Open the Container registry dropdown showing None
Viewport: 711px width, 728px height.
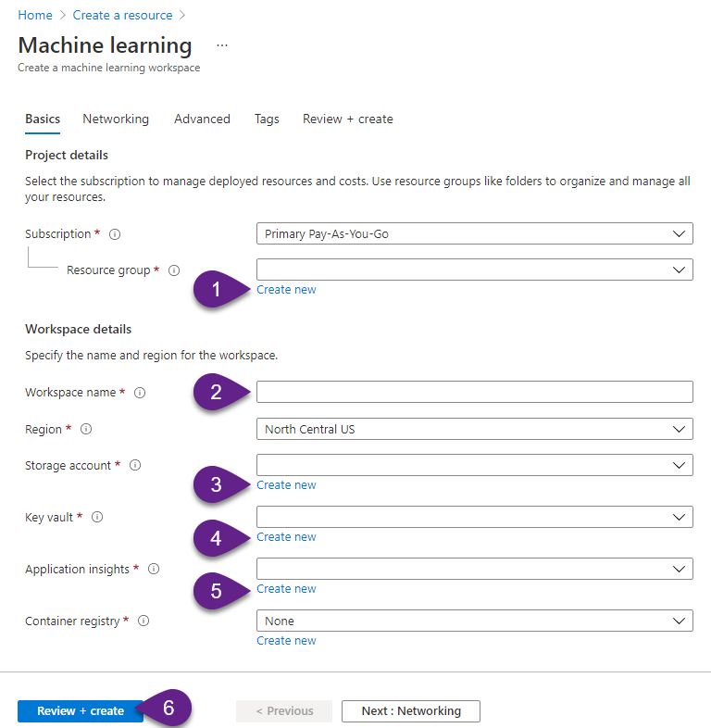pos(474,621)
